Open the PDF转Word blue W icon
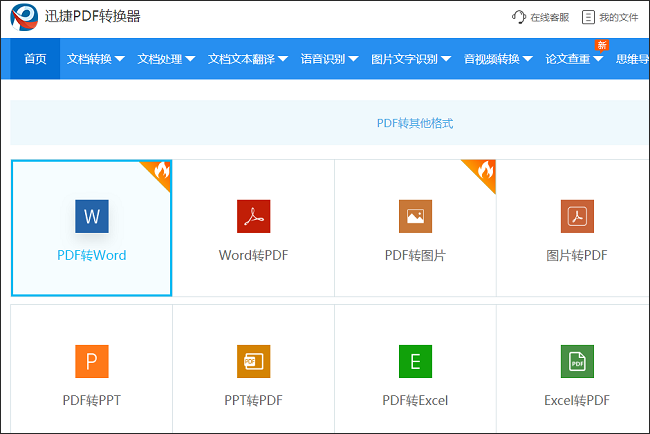The height and width of the screenshot is (434, 650). click(x=92, y=216)
